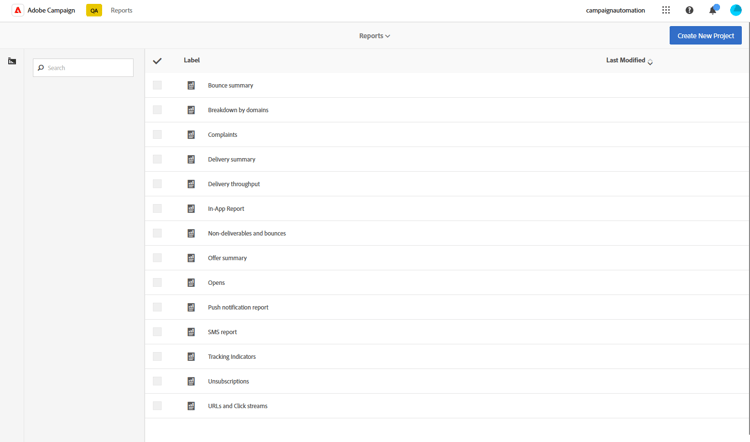This screenshot has height=442, width=750.
Task: Open the notifications bell icon
Action: point(713,10)
